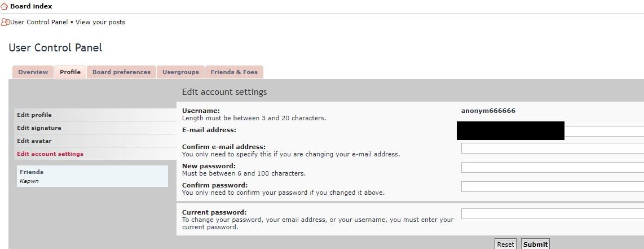Open Edit signature in sidebar
The width and height of the screenshot is (644, 249).
tap(39, 128)
